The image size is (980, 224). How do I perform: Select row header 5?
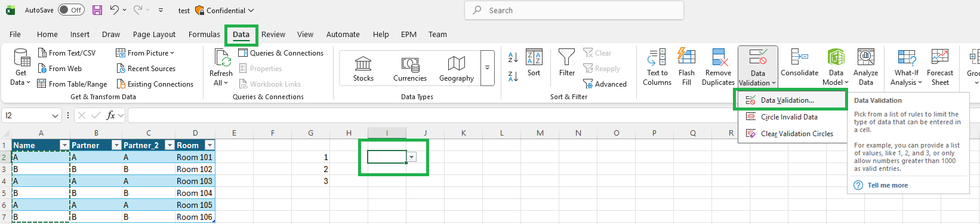coord(4,193)
